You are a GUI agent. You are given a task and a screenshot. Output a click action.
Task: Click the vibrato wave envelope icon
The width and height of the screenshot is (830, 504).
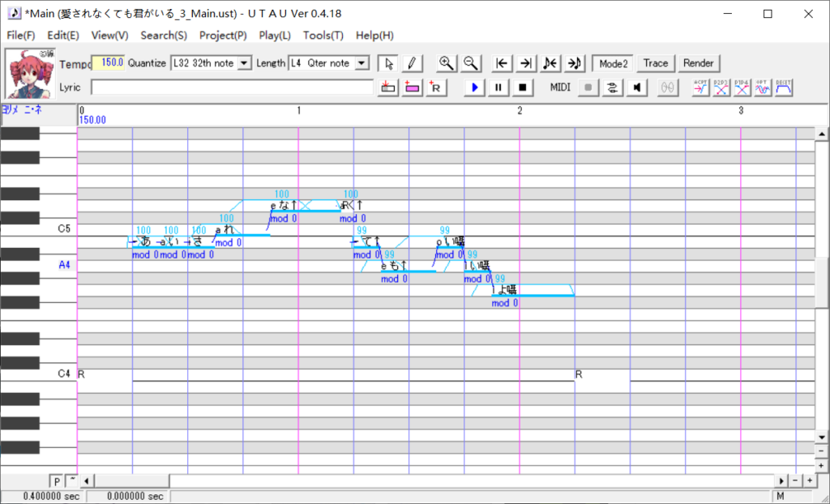tap(763, 88)
